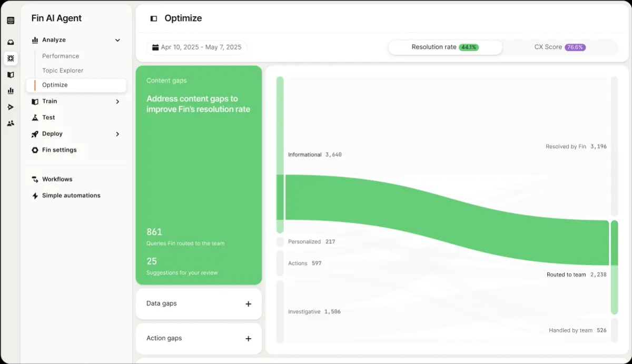
Task: Select the Informational 3,640 category label
Action: point(314,155)
